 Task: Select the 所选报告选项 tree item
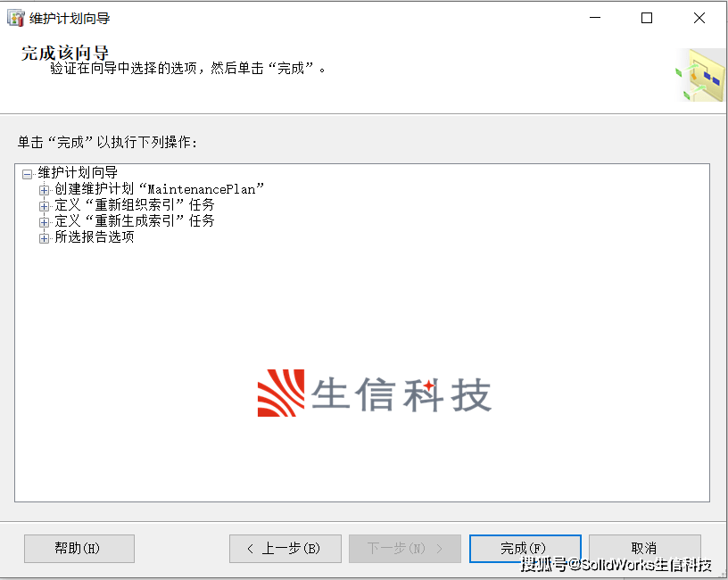click(95, 236)
